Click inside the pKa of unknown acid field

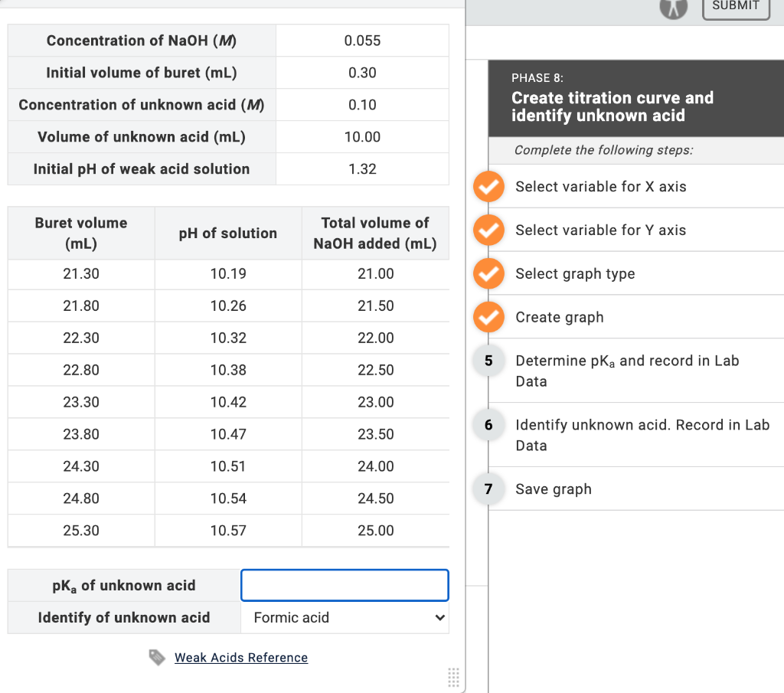(345, 585)
